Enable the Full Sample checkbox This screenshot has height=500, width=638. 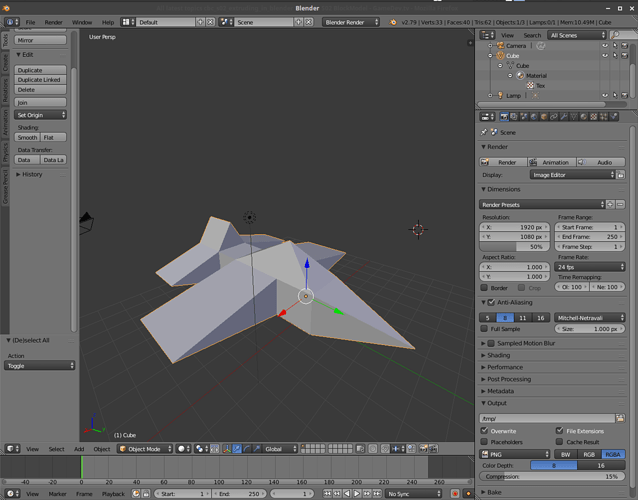click(484, 329)
